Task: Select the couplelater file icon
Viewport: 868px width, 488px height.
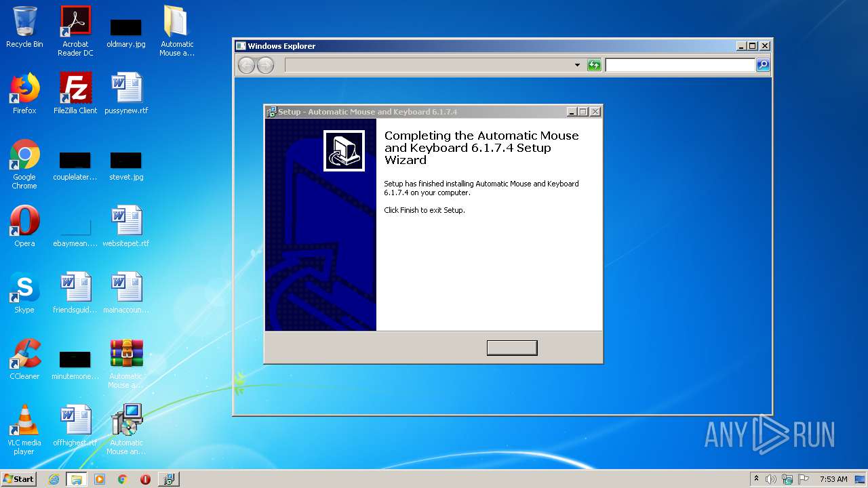Action: (75, 165)
